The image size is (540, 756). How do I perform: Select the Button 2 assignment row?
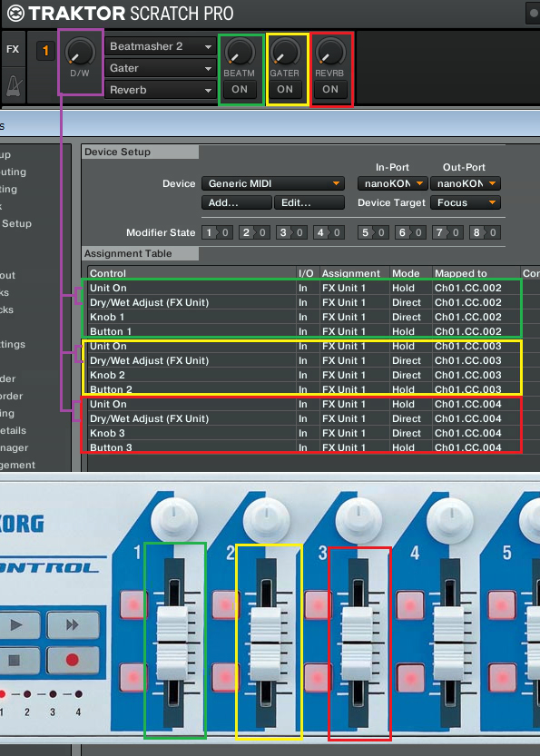[x=304, y=389]
